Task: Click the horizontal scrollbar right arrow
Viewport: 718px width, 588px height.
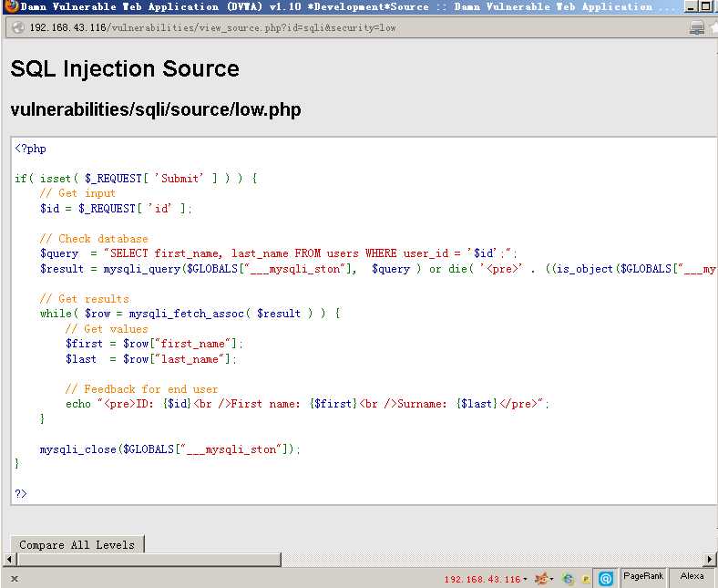Action: click(710, 560)
